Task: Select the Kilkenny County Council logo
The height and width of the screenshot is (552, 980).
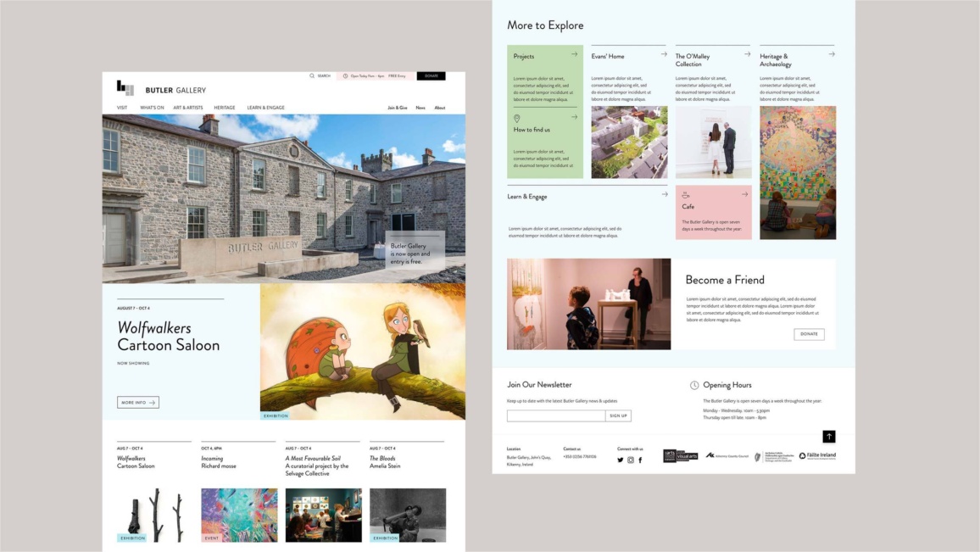Action: pos(727,456)
